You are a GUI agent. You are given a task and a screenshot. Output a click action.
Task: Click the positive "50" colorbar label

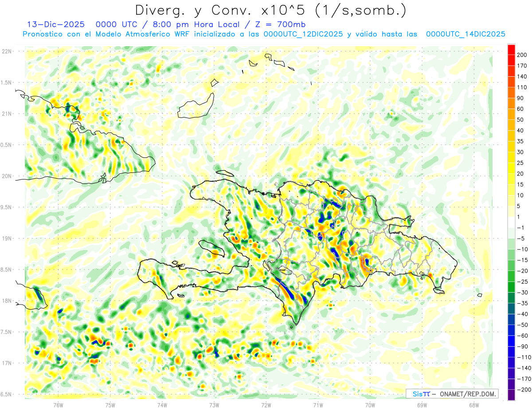(520, 120)
